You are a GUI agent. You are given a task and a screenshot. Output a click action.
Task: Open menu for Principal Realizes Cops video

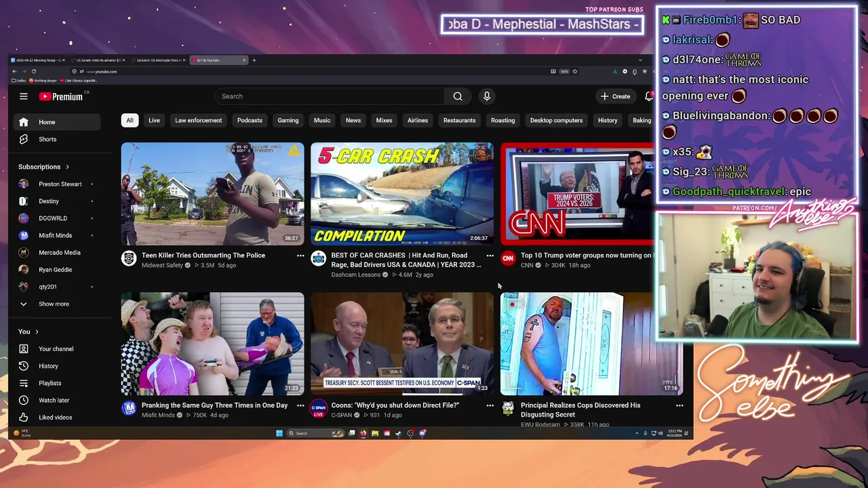[679, 405]
